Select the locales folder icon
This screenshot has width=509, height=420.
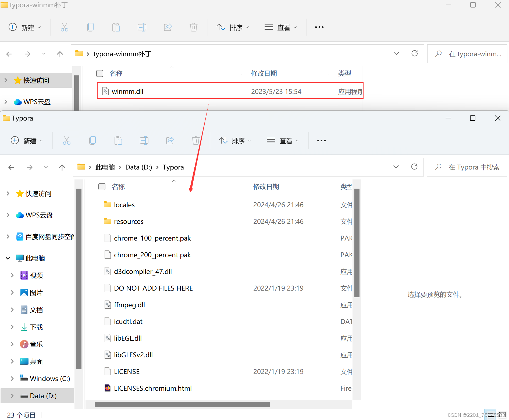tap(108, 204)
